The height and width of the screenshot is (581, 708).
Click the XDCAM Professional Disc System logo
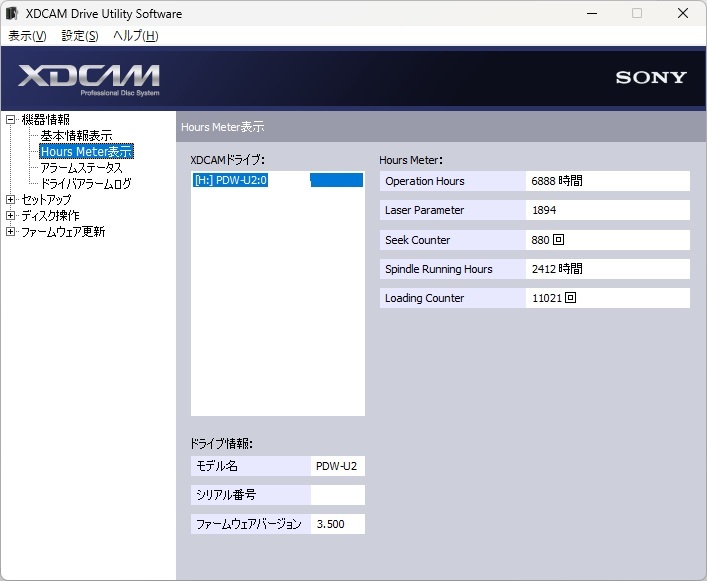(88, 80)
